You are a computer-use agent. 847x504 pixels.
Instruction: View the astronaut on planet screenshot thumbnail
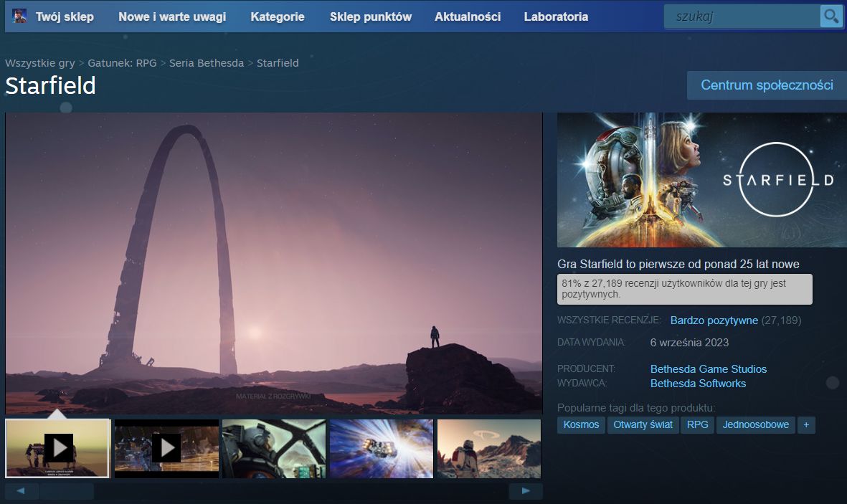[x=489, y=448]
